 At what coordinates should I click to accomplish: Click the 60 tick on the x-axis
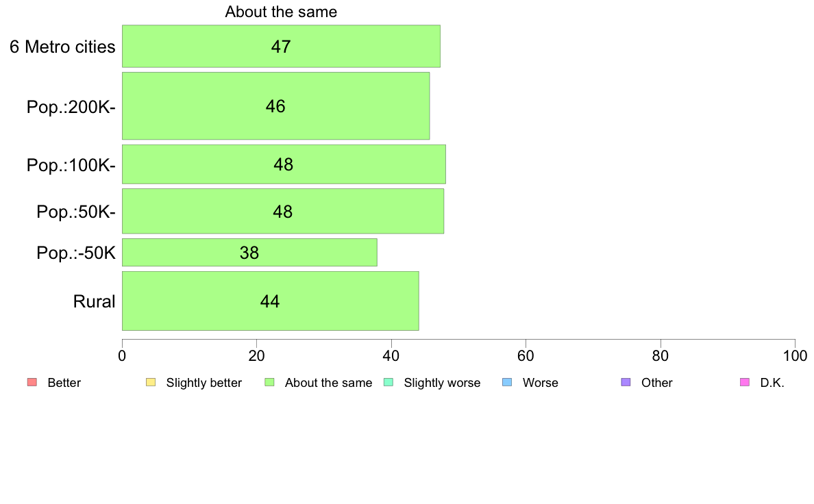pos(526,355)
